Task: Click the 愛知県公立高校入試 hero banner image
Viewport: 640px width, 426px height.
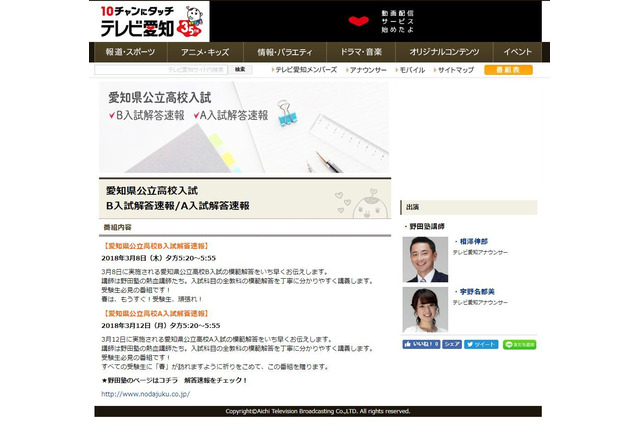Action: 244,127
